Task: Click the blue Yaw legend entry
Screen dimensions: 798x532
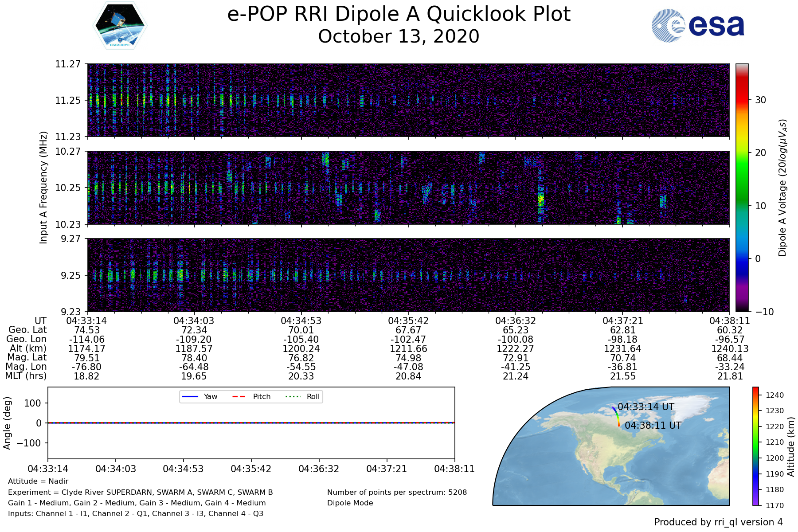Action: tap(199, 396)
